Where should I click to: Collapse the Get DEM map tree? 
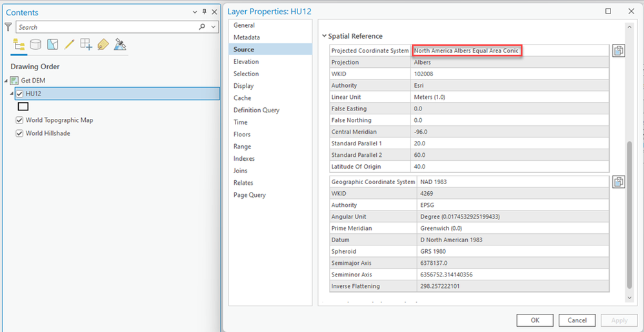pos(6,80)
